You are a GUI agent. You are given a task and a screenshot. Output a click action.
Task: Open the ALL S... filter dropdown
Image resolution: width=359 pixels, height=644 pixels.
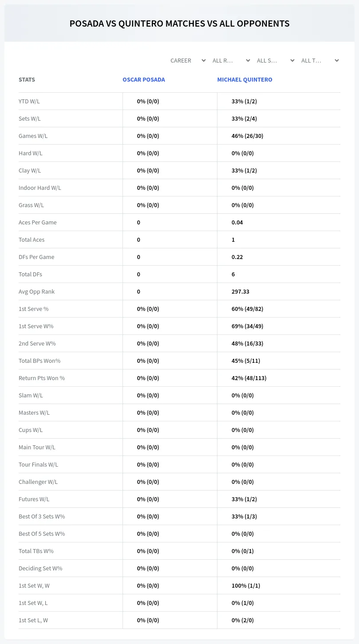point(276,60)
